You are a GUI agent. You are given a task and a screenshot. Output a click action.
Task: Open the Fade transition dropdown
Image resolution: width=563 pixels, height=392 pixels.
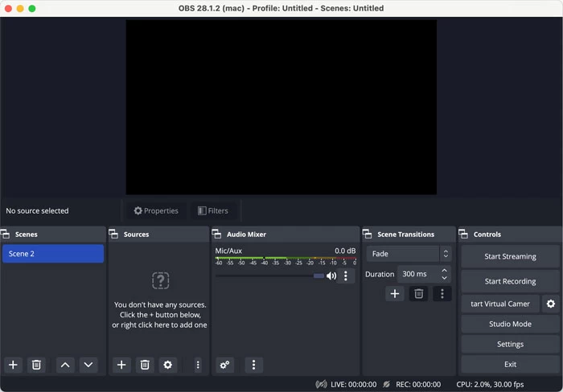(x=409, y=254)
